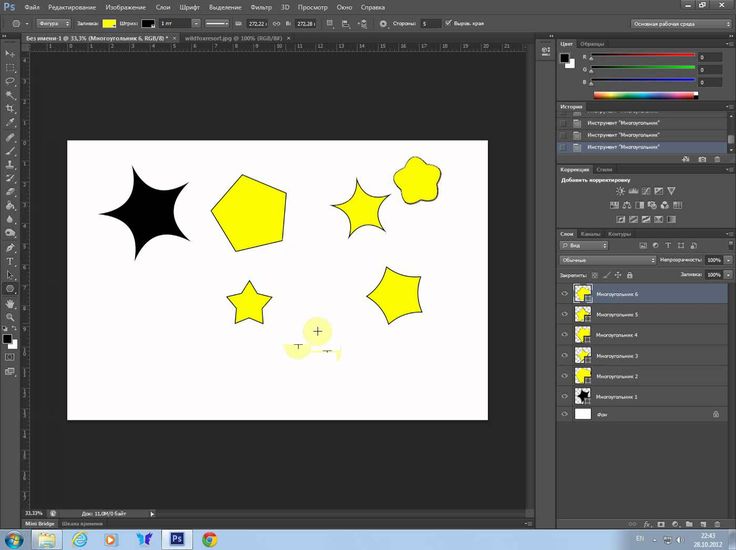Screen dimensions: 736x550
Task: Click the yellow Заливка fill swatch
Action: [109, 23]
